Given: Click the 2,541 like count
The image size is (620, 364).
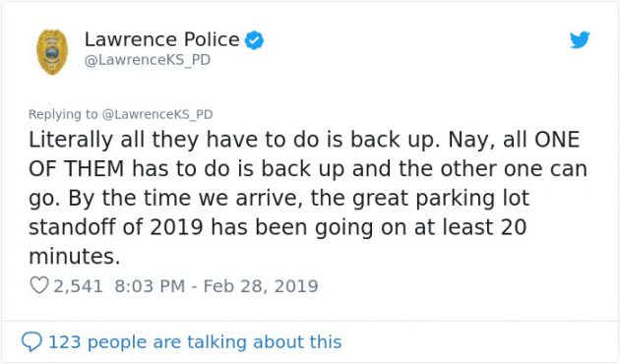Looking at the screenshot, I should click(x=79, y=286).
